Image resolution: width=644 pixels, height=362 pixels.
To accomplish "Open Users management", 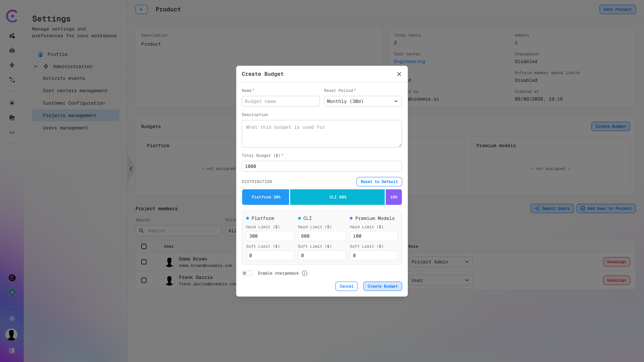I will 65,128.
